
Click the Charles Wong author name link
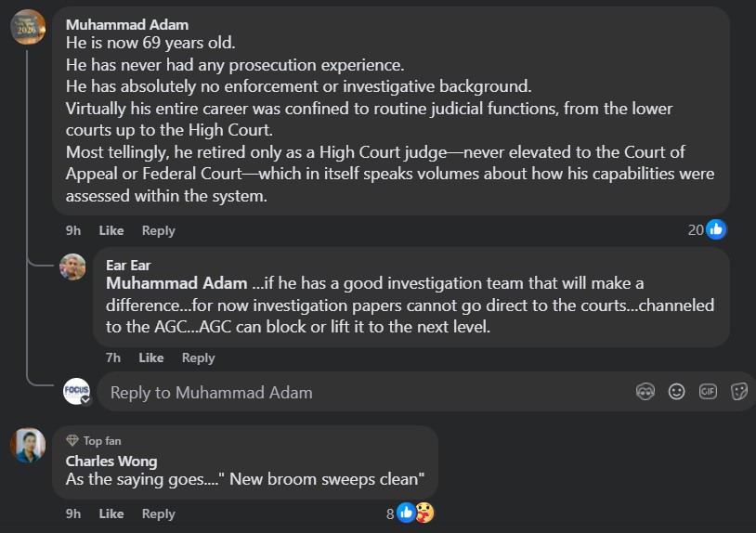click(111, 461)
